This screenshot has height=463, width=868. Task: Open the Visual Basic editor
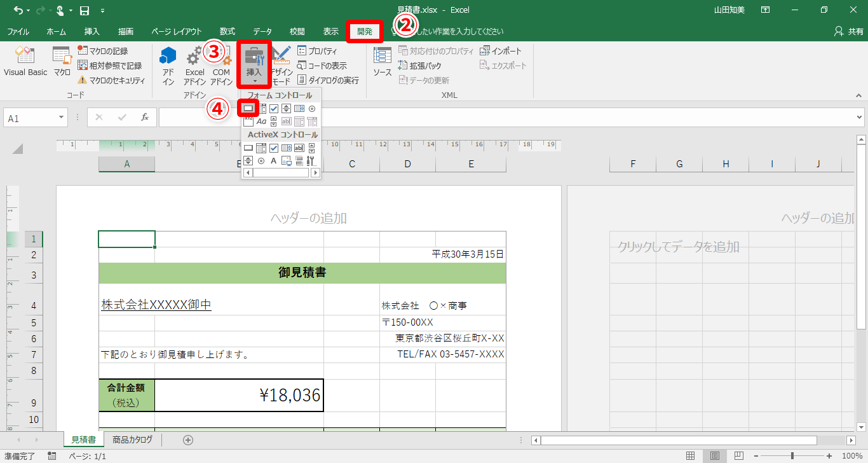tap(25, 62)
